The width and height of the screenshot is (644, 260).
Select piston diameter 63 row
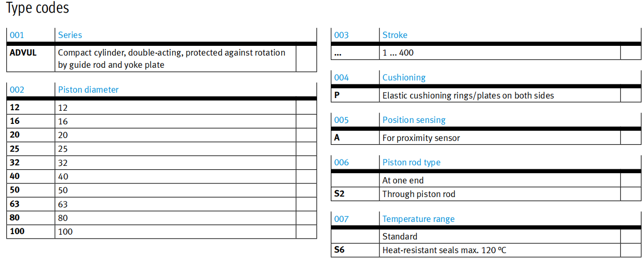pyautogui.click(x=161, y=204)
